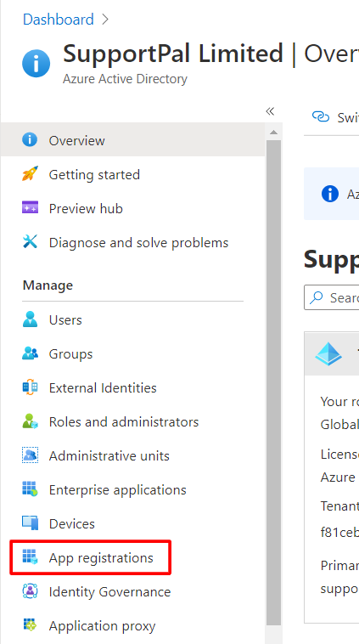This screenshot has height=644, width=359.
Task: Click the Users person icon
Action: (x=30, y=319)
